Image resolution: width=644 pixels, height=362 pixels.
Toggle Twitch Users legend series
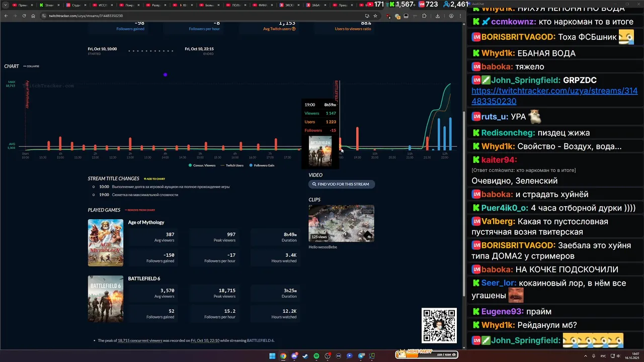[232, 165]
